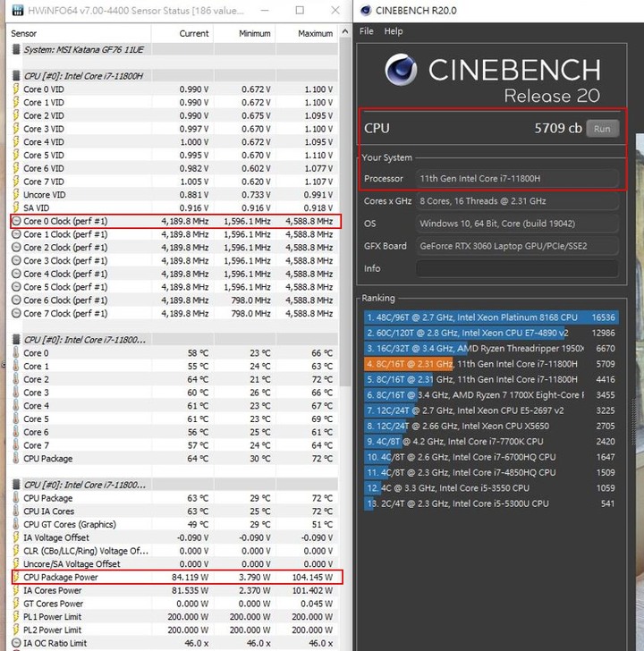This screenshot has height=651, width=644.
Task: Click the chip icon beside System: MSI Katana GF76
Action: (16, 49)
